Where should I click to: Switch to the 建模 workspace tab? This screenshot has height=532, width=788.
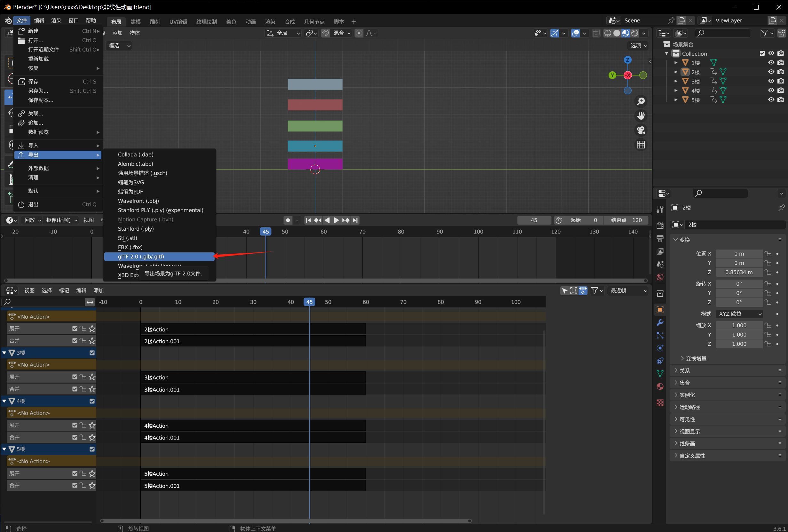[x=135, y=22]
